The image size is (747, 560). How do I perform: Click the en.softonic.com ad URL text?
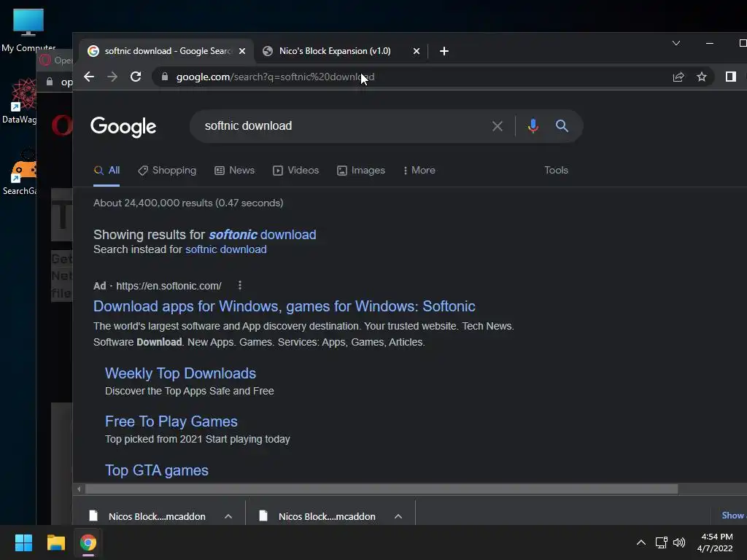click(169, 286)
